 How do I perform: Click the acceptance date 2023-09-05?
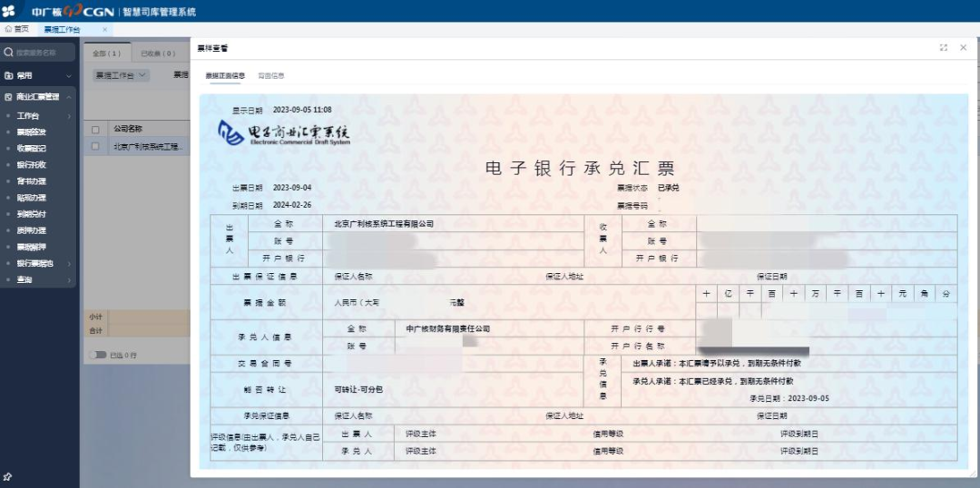pyautogui.click(x=808, y=398)
